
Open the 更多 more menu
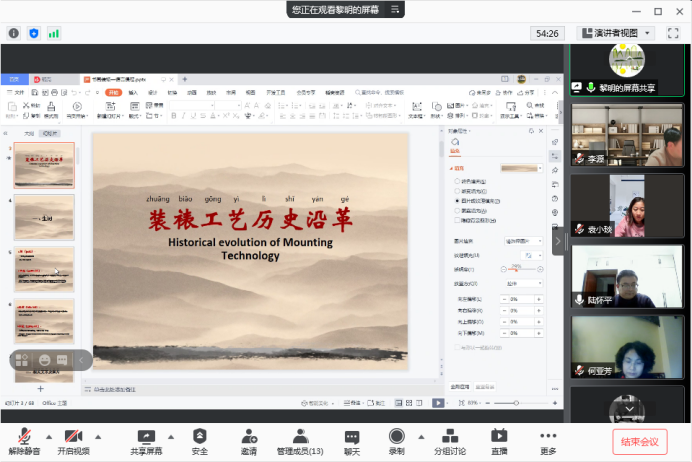pyautogui.click(x=548, y=442)
